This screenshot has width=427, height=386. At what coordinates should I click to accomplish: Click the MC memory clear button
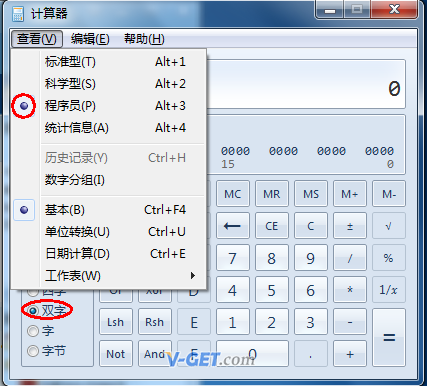tap(233, 194)
